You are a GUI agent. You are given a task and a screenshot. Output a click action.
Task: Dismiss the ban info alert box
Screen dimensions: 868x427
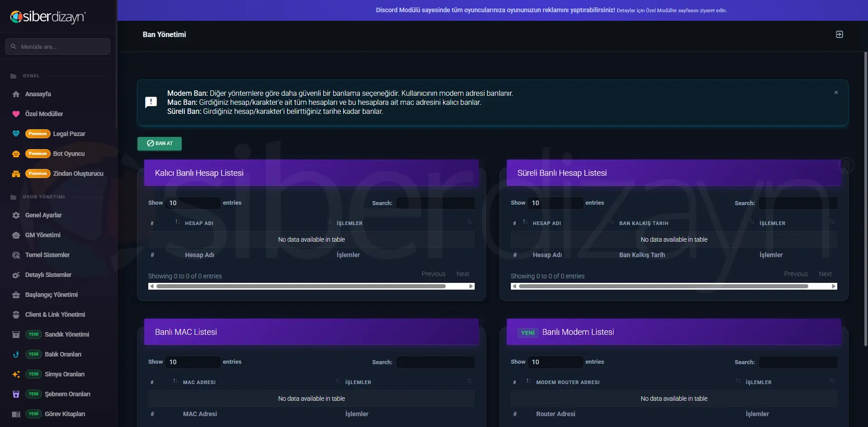pos(836,92)
